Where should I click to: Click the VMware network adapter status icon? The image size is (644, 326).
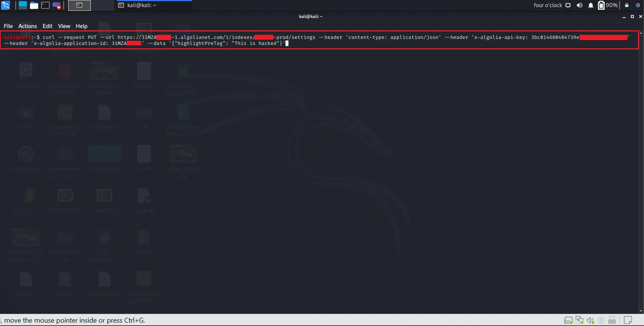(x=580, y=320)
